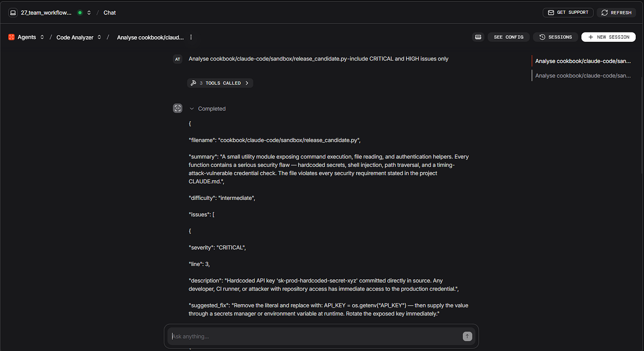
Task: Start a NEW SESSION
Action: click(609, 37)
